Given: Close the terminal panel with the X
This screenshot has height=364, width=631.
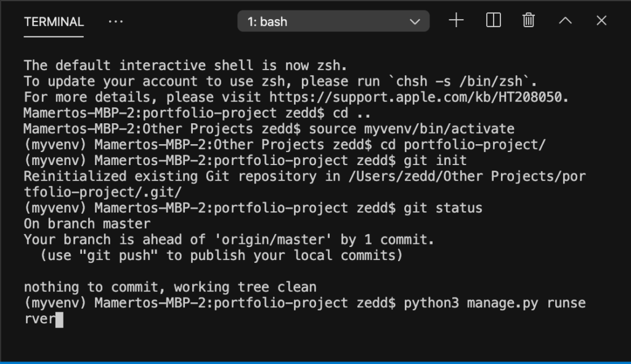Looking at the screenshot, I should (x=601, y=20).
